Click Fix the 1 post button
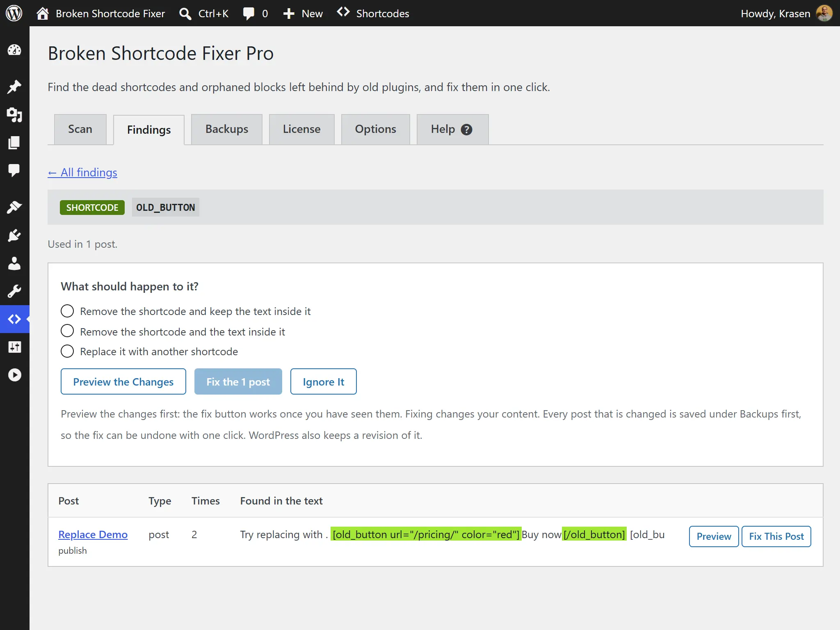The image size is (840, 630). click(238, 381)
